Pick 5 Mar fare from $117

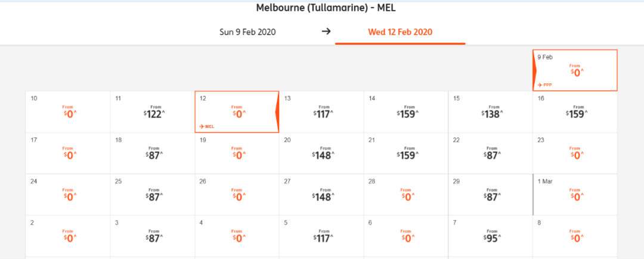321,236
